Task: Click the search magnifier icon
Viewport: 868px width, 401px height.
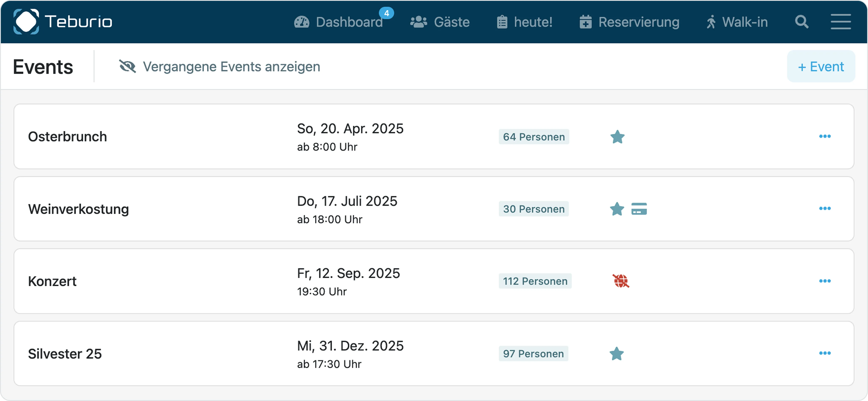Action: 802,22
